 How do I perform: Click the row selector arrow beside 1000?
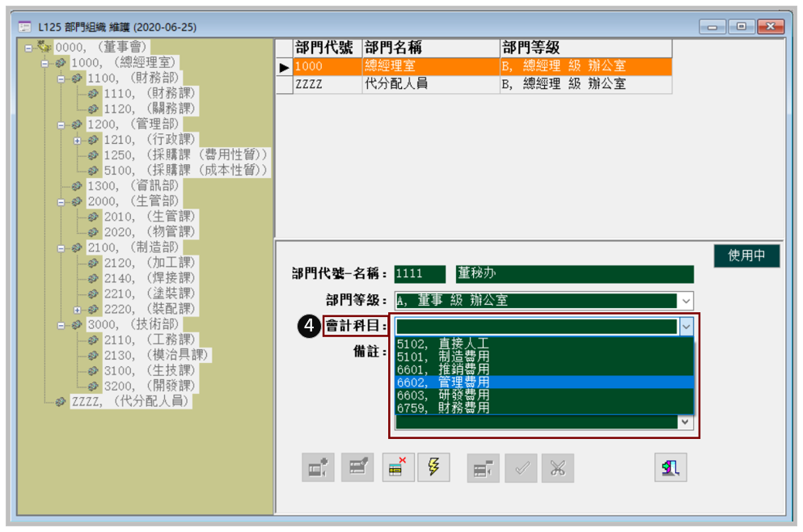(284, 67)
